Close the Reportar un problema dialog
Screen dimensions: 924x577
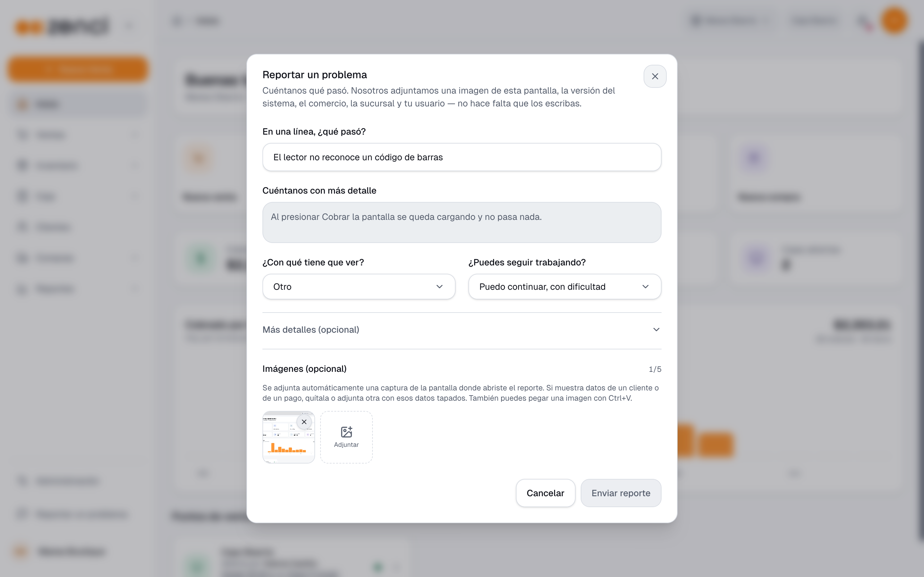coord(655,76)
